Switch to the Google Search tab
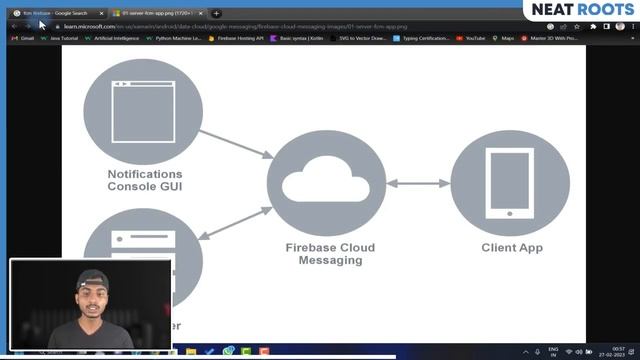640x360 pixels. coord(57,13)
